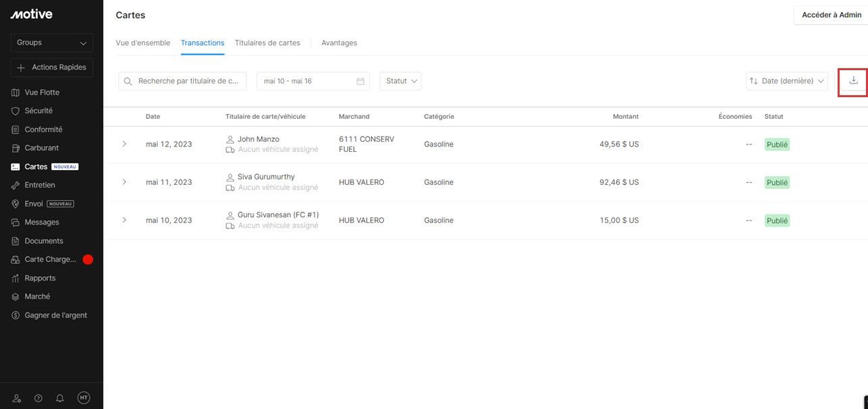Open the help question mark icon
Screen dimensions: 868x409
[39, 398]
